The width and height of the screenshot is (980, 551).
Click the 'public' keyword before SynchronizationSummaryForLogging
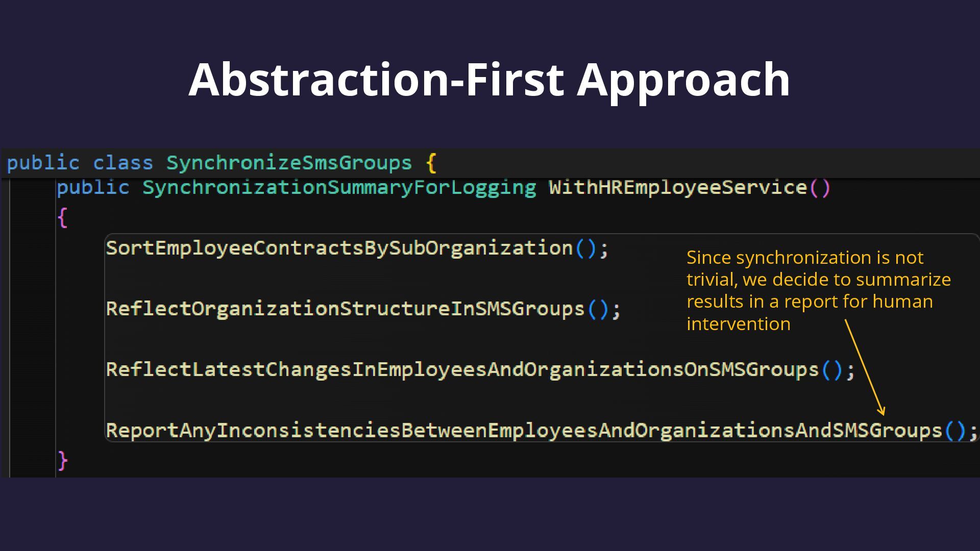tap(93, 188)
